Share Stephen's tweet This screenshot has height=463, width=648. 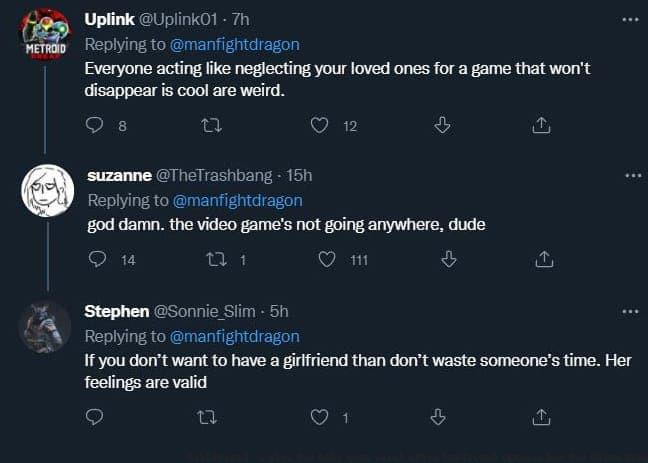click(540, 417)
